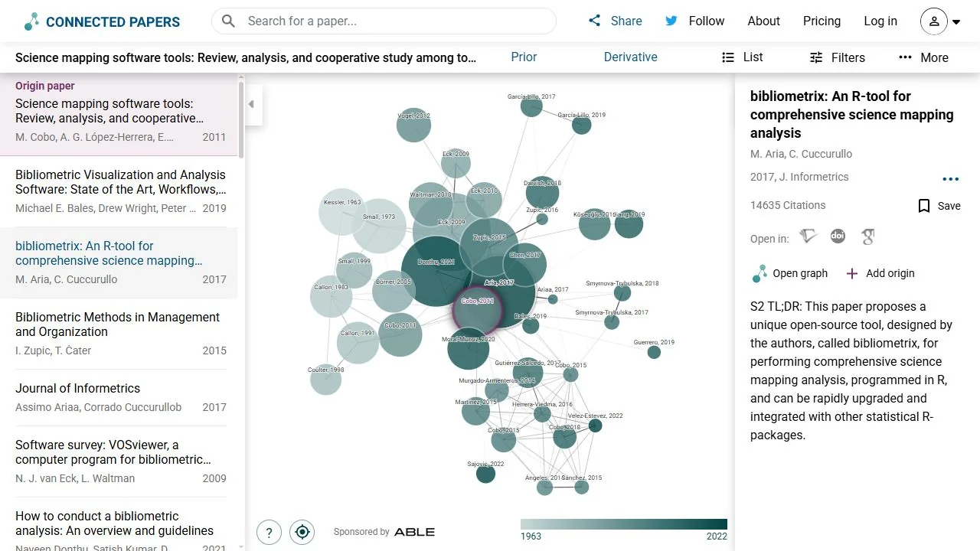Click the Callon, 1983 graph node
Viewport: 980px width, 551px height.
(x=331, y=295)
